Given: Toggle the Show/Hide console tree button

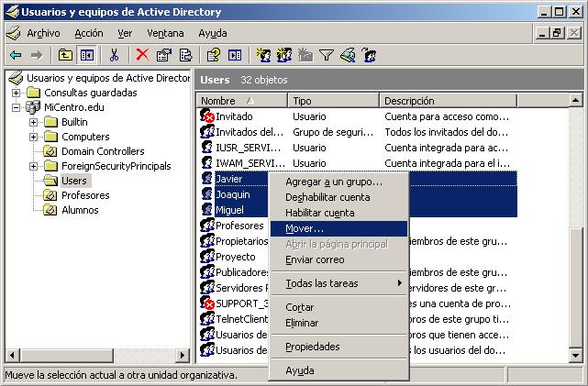Looking at the screenshot, I should pyautogui.click(x=86, y=55).
